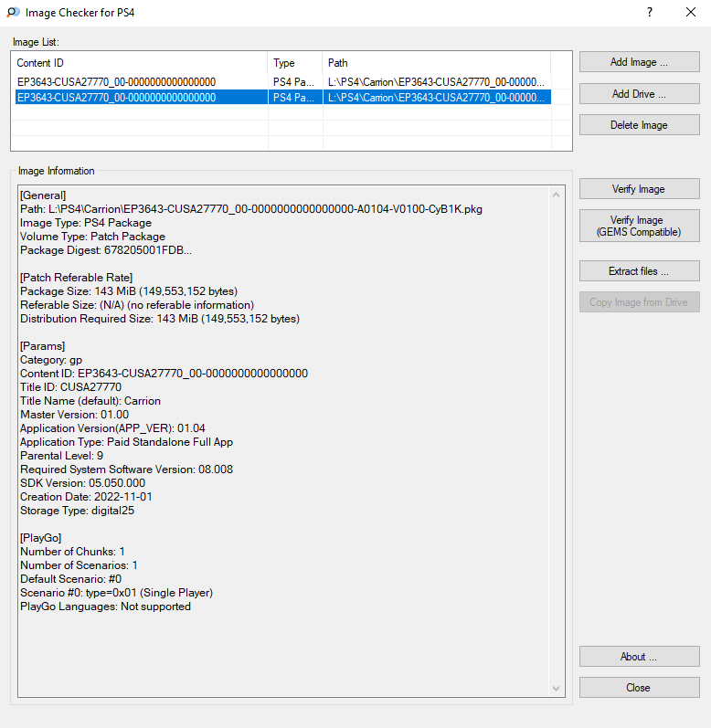This screenshot has width=711, height=728.
Task: Click Verify Image button
Action: click(639, 189)
